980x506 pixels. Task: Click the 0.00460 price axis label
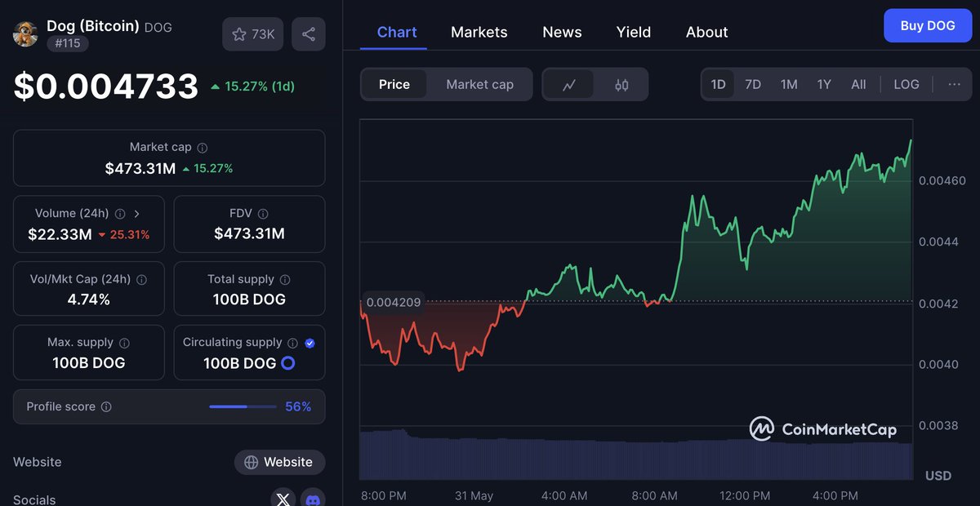pyautogui.click(x=942, y=180)
